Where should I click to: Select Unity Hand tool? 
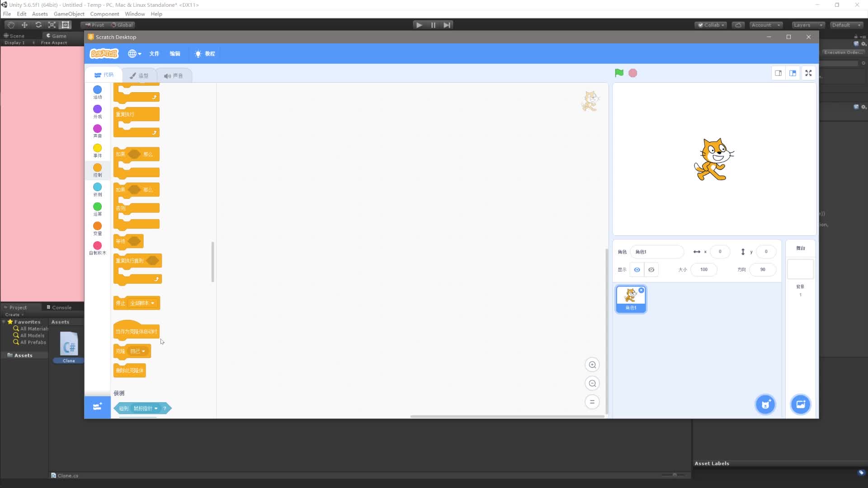click(11, 25)
